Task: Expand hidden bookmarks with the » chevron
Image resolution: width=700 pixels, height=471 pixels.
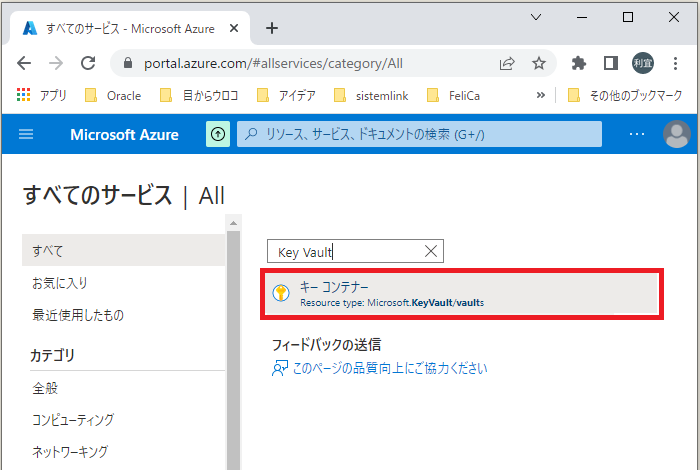Action: [541, 95]
